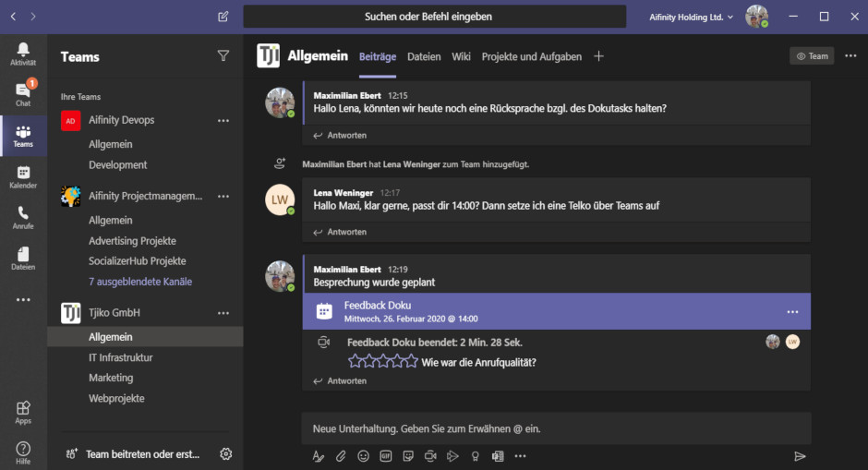Open team management settings gear
The width and height of the screenshot is (868, 470).
point(226,454)
